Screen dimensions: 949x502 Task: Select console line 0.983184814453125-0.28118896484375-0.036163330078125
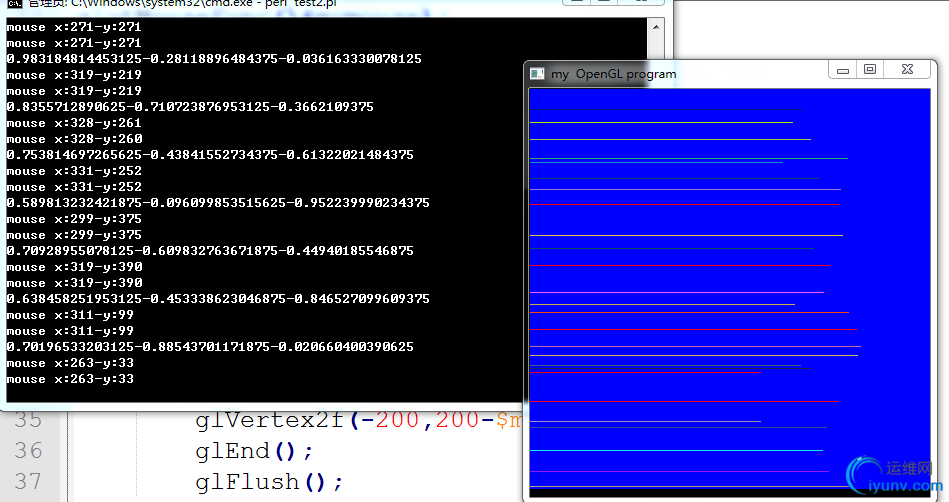214,59
